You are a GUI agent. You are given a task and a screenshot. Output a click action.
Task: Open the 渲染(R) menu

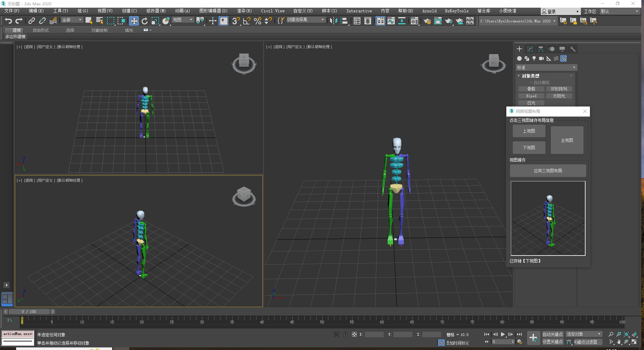(x=244, y=11)
